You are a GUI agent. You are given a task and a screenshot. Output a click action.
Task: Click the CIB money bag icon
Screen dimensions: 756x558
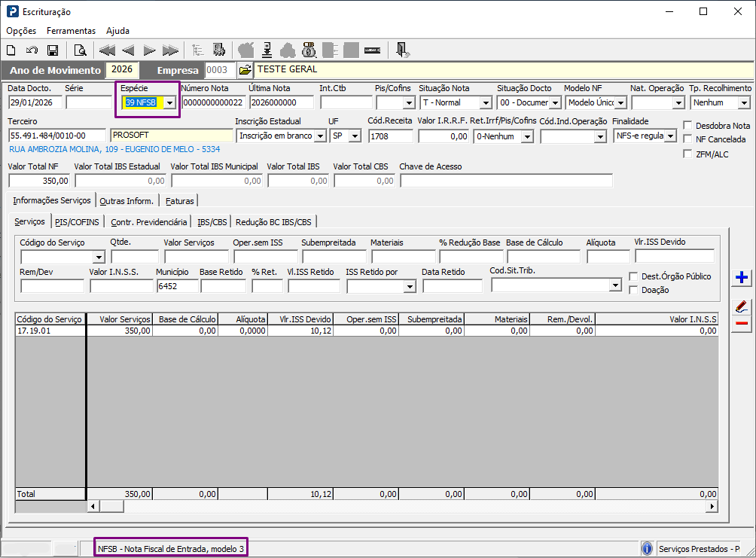(x=309, y=50)
